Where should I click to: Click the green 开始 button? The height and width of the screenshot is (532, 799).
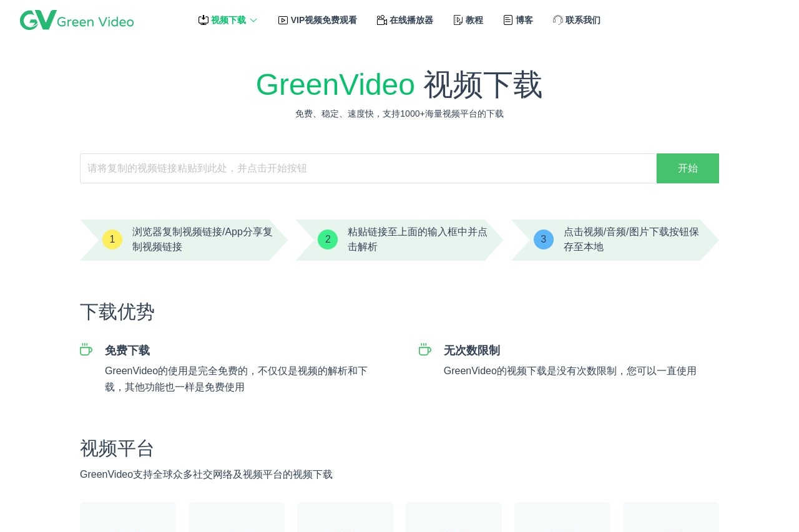tap(687, 168)
